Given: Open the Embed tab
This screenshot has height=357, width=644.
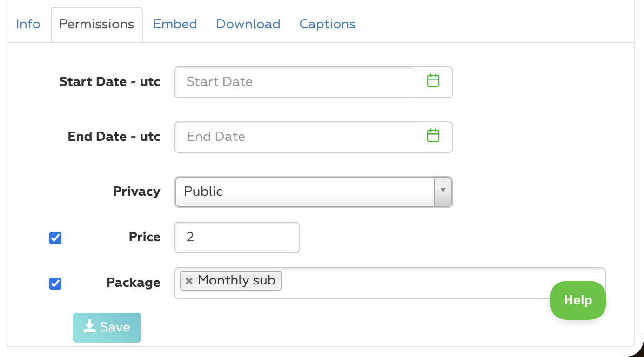Looking at the screenshot, I should click(175, 24).
